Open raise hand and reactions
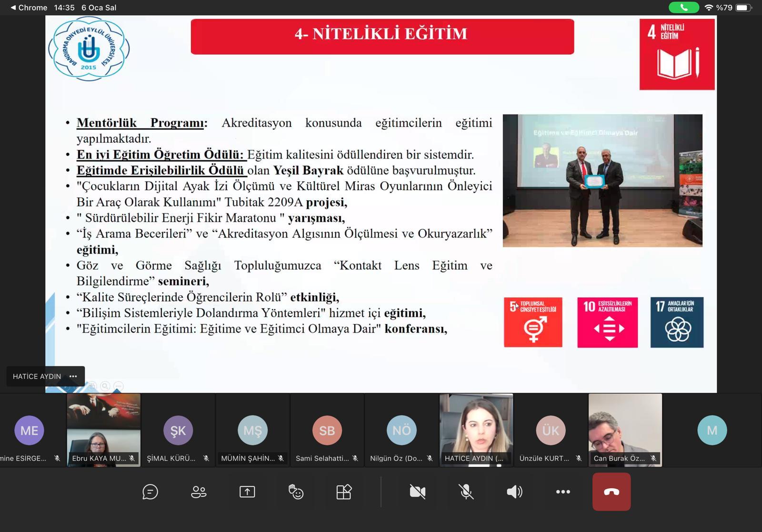The height and width of the screenshot is (532, 762). (x=296, y=492)
